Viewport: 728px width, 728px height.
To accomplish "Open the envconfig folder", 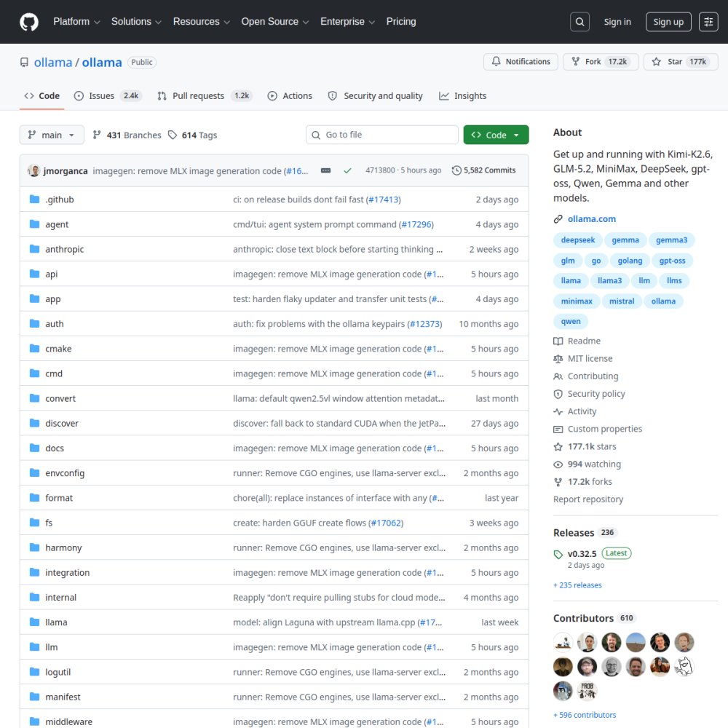I will 65,473.
